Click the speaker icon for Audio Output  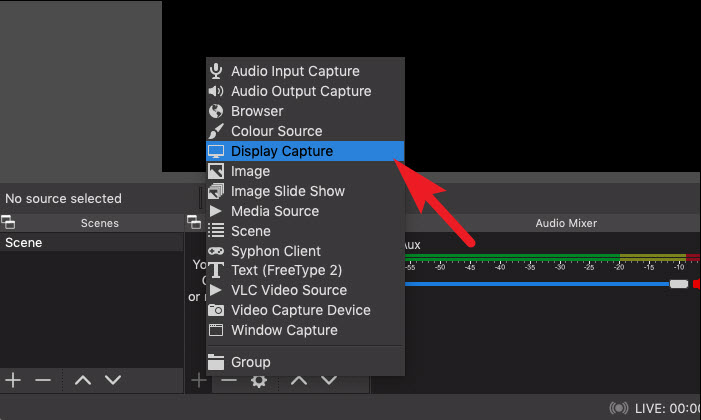point(216,91)
